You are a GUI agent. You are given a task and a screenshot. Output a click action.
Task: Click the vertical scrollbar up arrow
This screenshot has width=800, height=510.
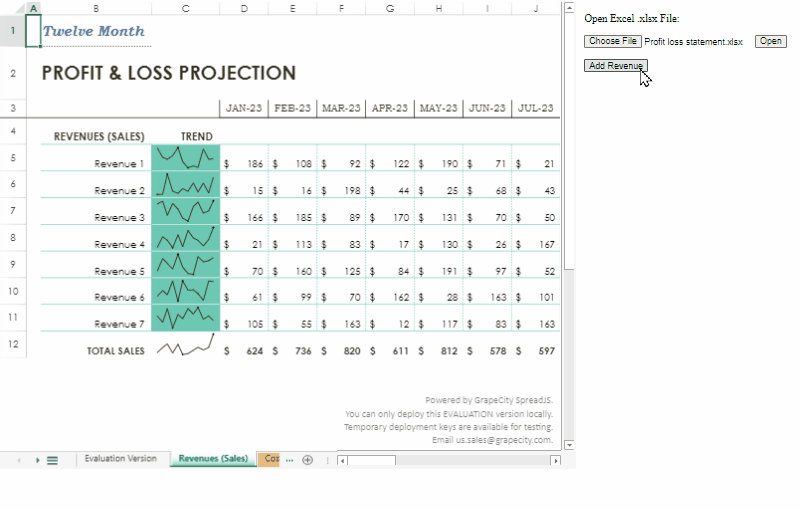pyautogui.click(x=569, y=8)
